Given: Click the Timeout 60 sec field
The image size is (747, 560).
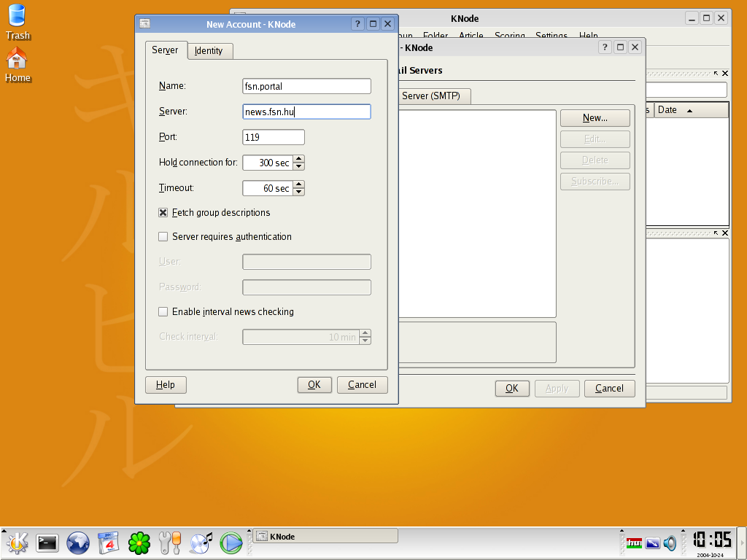Looking at the screenshot, I should [268, 188].
